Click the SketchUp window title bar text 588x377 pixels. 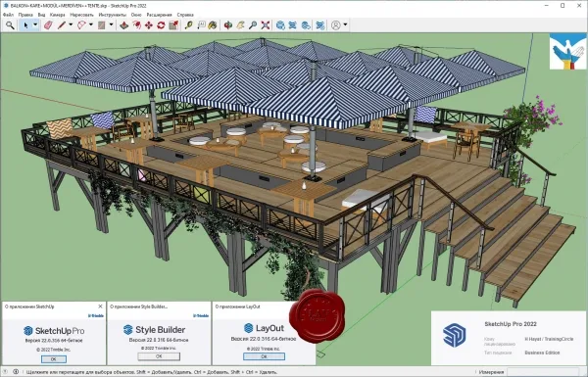tap(78, 6)
